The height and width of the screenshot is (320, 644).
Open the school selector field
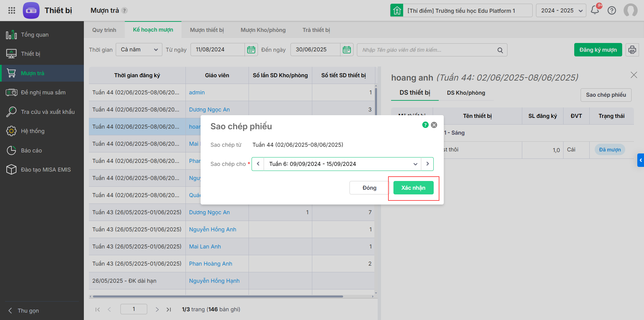coord(468,10)
